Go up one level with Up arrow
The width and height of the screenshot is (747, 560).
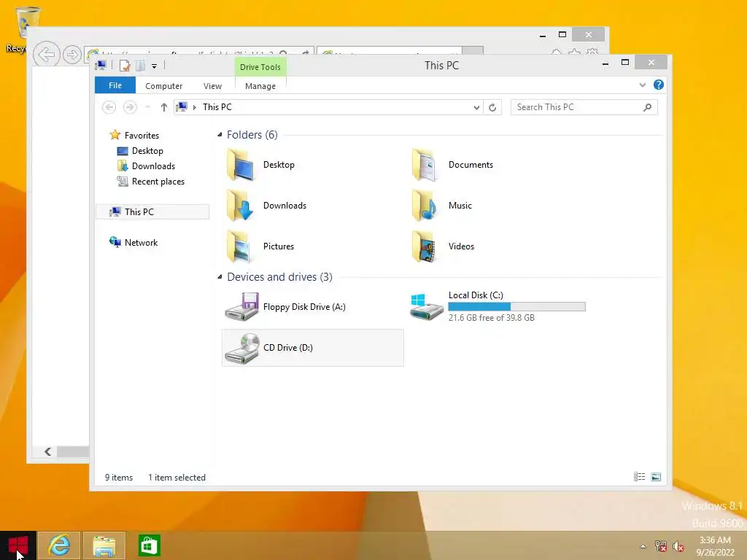click(x=164, y=107)
